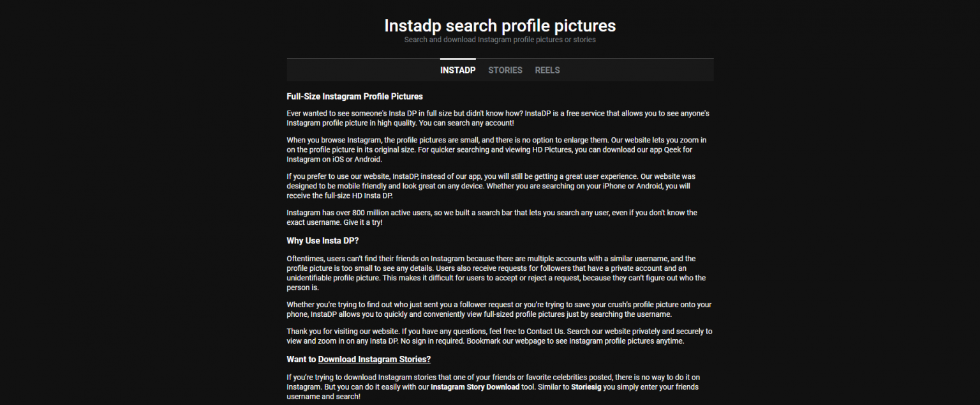Screen dimensions: 980x405
Task: Click the paragraph about 800 million users
Action: tap(491, 217)
